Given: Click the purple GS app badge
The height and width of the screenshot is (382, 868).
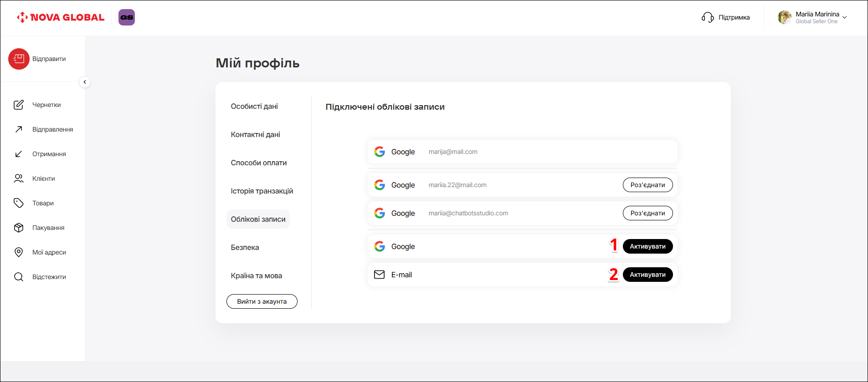Looking at the screenshot, I should tap(127, 17).
